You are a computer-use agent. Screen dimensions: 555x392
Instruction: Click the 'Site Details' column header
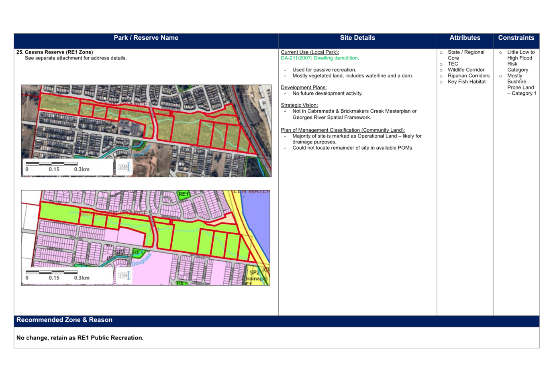tap(357, 38)
